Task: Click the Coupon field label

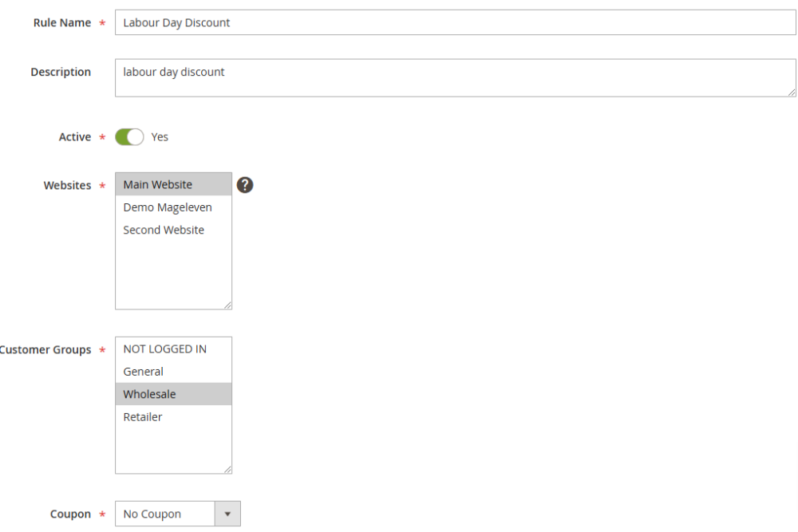Action: click(70, 514)
